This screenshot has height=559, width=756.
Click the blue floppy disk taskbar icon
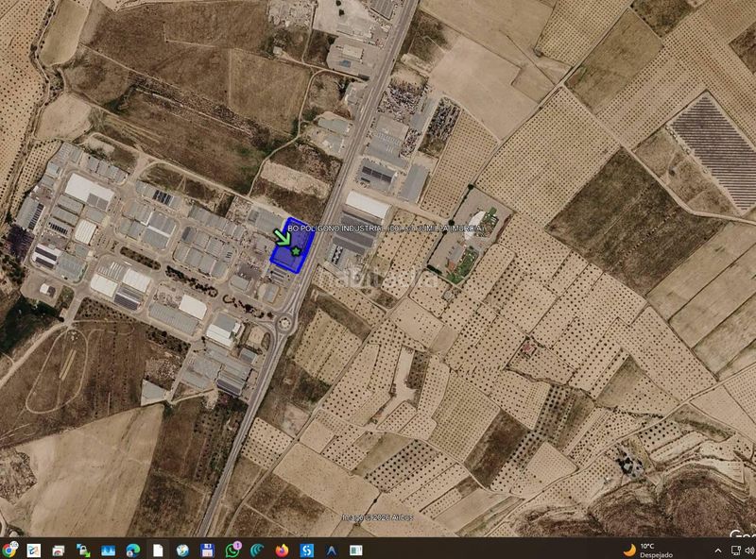(207, 550)
